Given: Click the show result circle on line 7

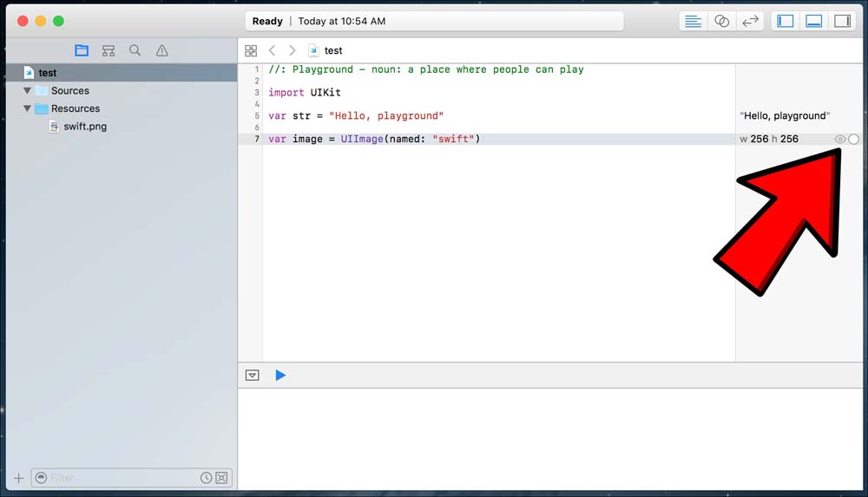Looking at the screenshot, I should coord(854,139).
